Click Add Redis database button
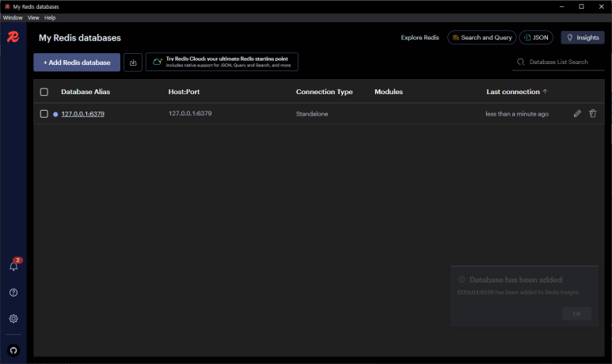Screen dimensions: 612x364 [77, 63]
